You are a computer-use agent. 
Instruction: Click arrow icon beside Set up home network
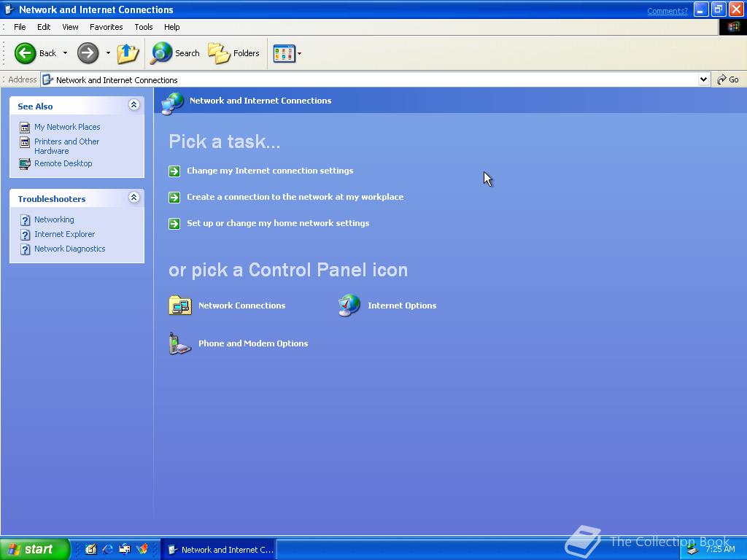coord(174,223)
